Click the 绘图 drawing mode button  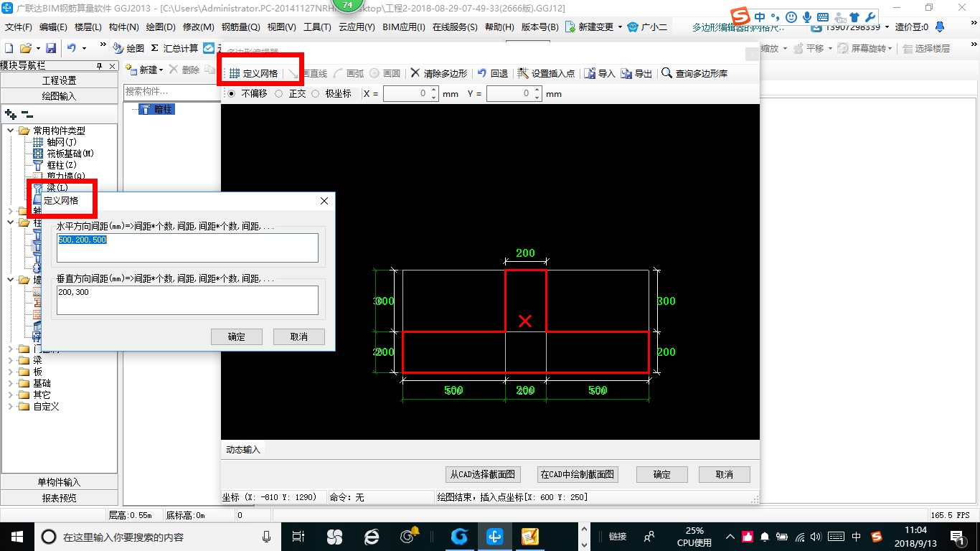coord(128,48)
